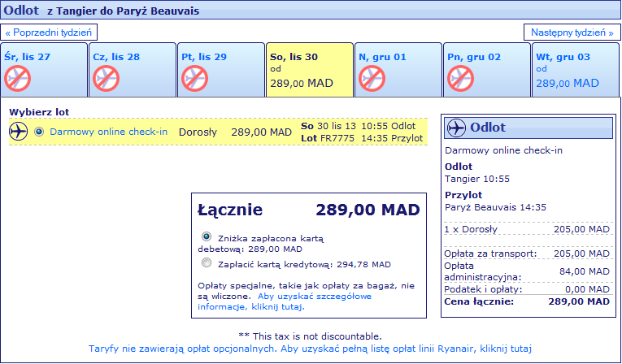Click Cena łącznie row in summary panel

pos(527,301)
